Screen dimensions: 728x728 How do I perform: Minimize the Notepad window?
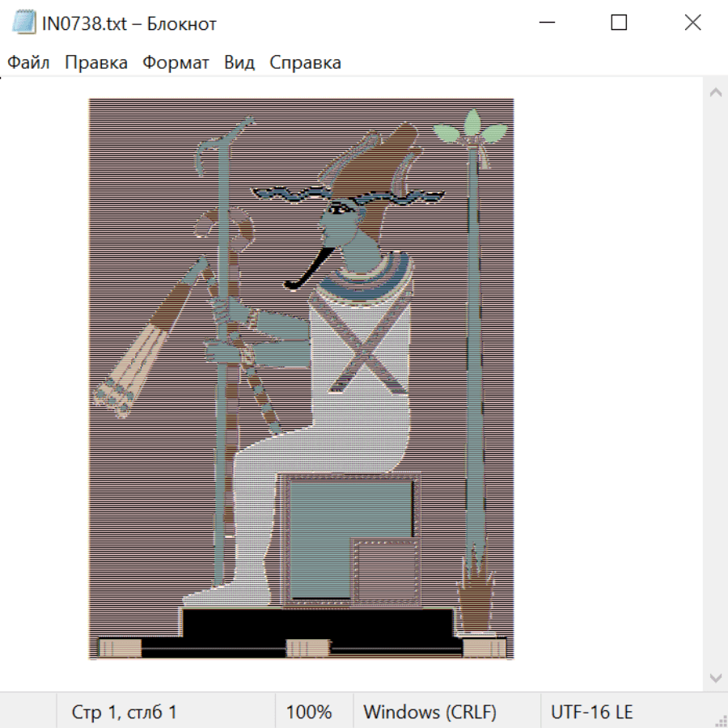point(546,23)
